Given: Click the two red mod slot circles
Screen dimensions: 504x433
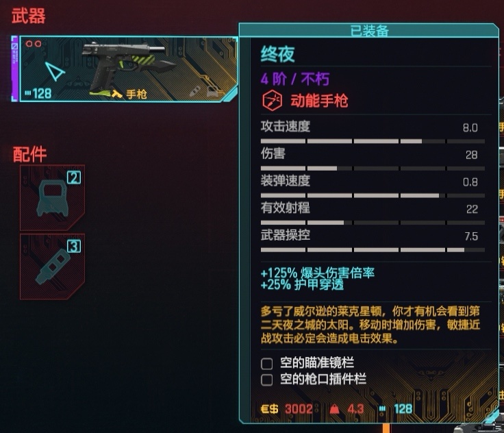Looking at the screenshot, I should tap(34, 44).
